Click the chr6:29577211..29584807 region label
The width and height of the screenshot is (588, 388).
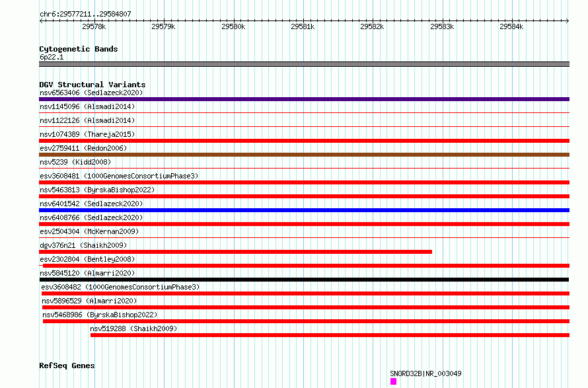(85, 14)
